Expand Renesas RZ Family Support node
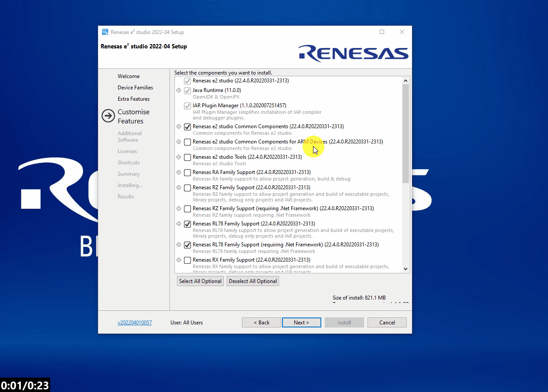Screen dimensions: 548x392 click(x=179, y=187)
